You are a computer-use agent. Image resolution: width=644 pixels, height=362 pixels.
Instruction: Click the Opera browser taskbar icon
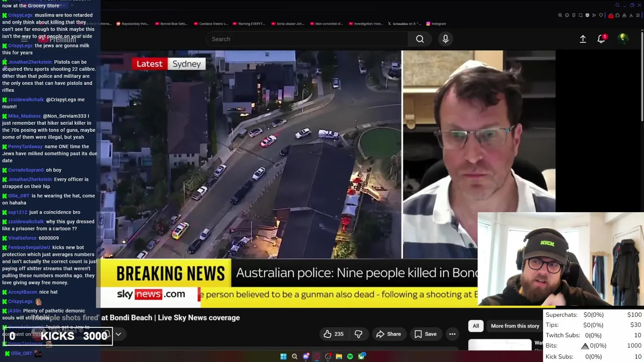coord(316,356)
